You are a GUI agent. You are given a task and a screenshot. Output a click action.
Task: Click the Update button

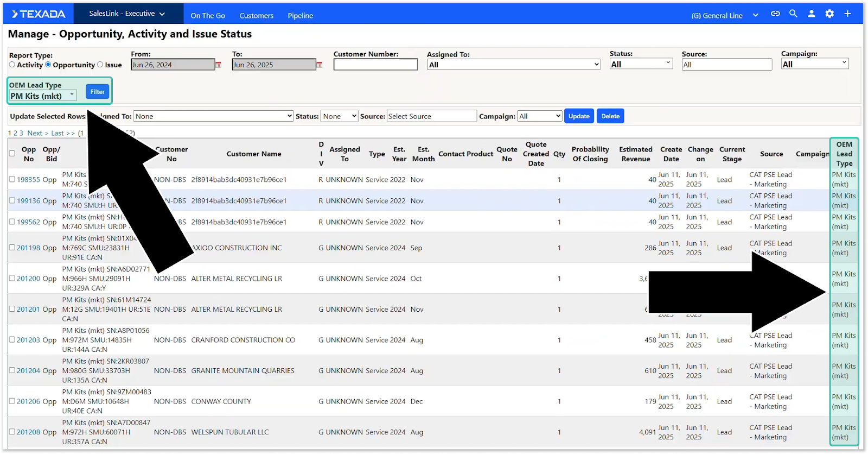click(x=579, y=116)
